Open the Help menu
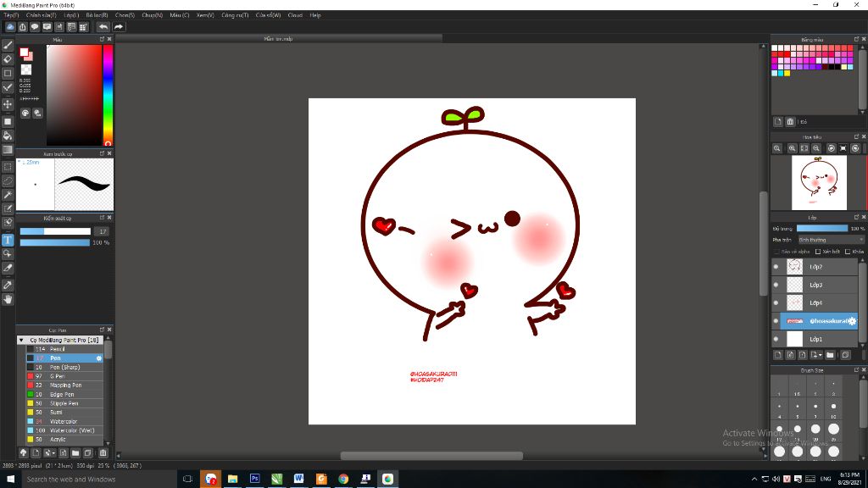 pos(315,15)
